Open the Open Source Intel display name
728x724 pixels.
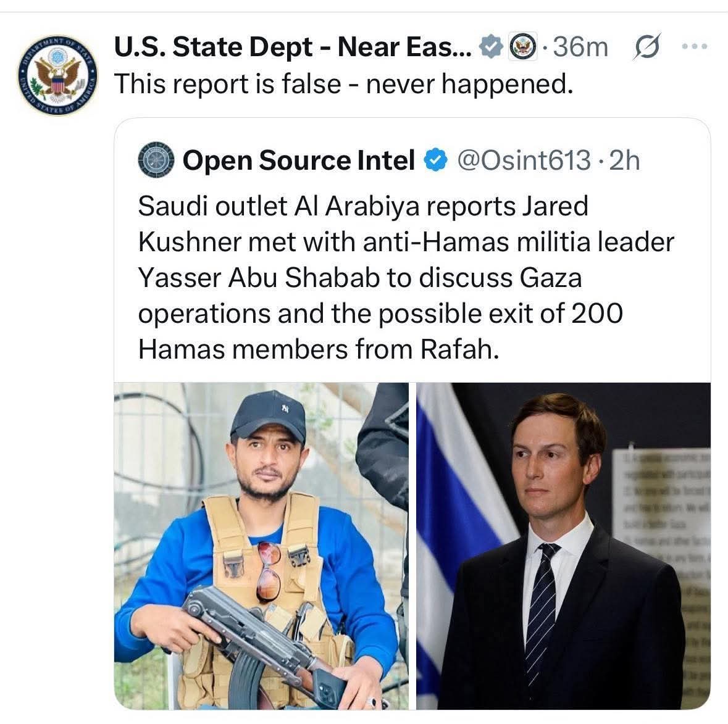[298, 160]
